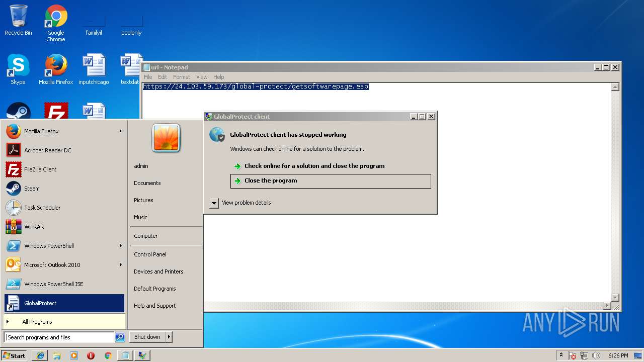Open the Shut down options arrow
Screen dimensions: 644x362
click(x=169, y=337)
